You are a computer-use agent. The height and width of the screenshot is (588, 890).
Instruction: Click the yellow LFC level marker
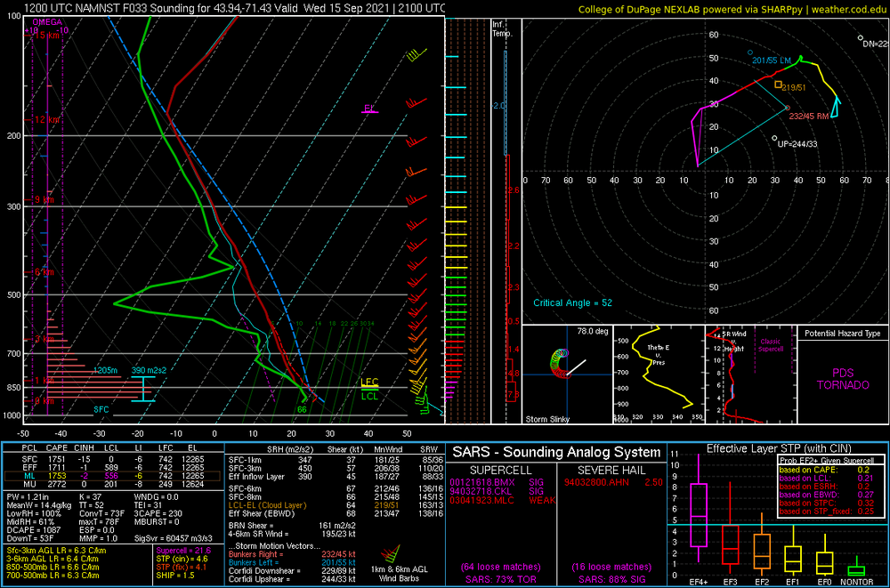(x=369, y=383)
